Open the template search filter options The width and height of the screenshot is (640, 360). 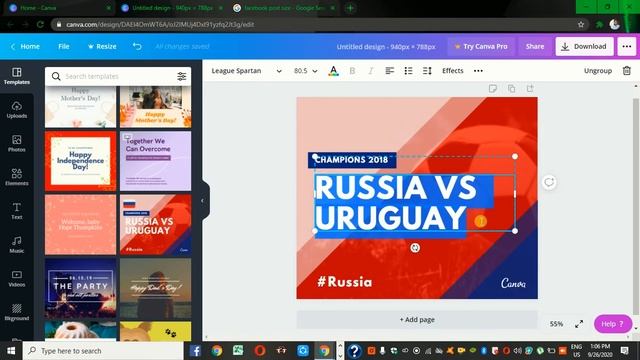click(x=181, y=76)
